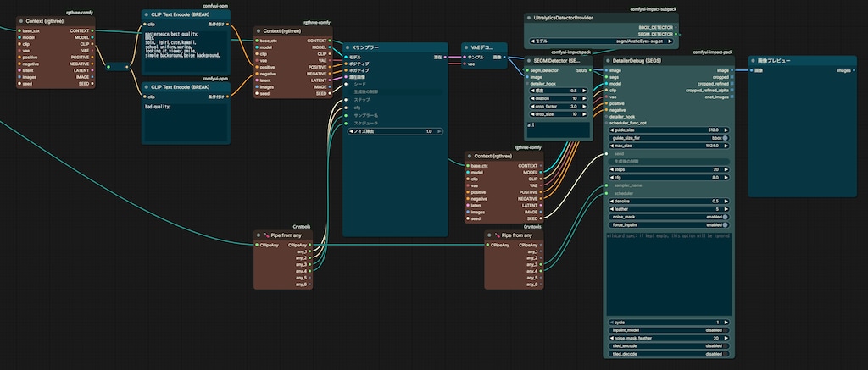Image resolution: width=868 pixels, height=370 pixels.
Task: Click the SEGM_DETECTOR output socket
Action: pos(677,34)
